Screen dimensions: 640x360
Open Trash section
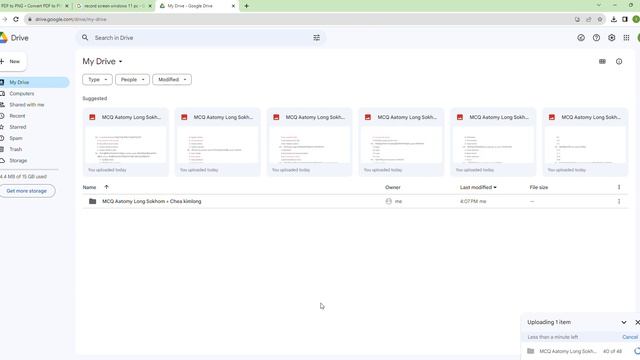tap(16, 149)
